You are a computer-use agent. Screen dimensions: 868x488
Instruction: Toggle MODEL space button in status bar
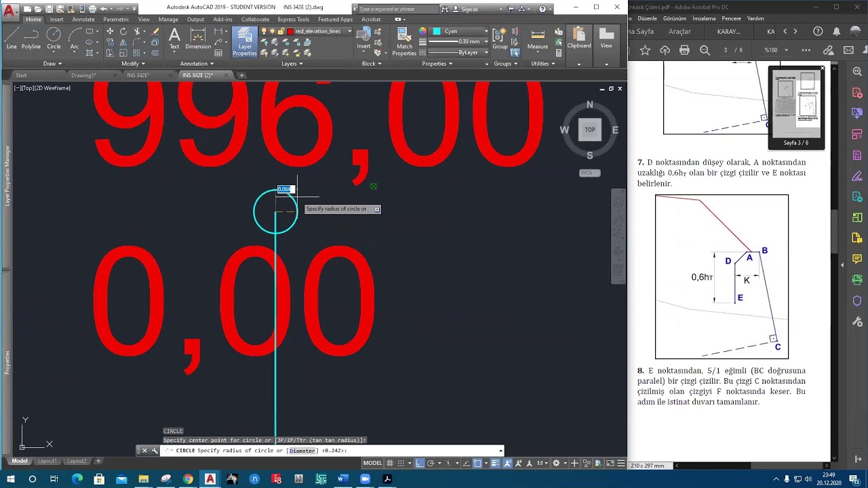(372, 463)
